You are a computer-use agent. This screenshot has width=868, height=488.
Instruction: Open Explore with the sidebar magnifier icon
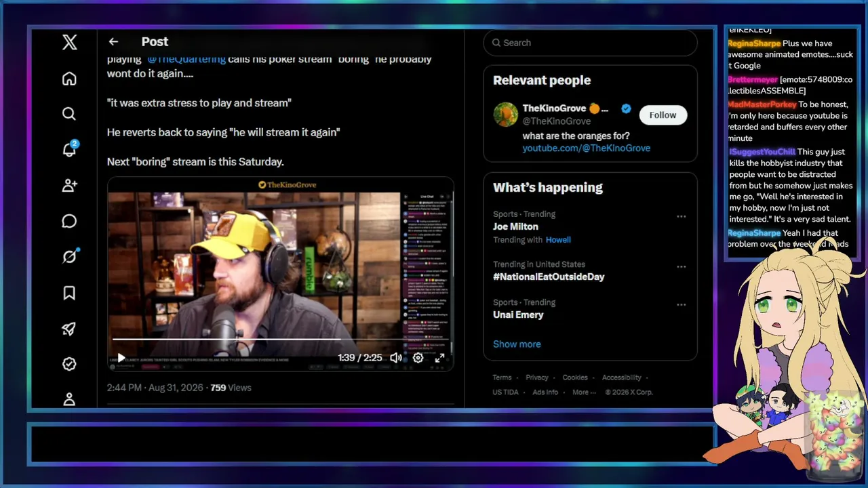69,114
